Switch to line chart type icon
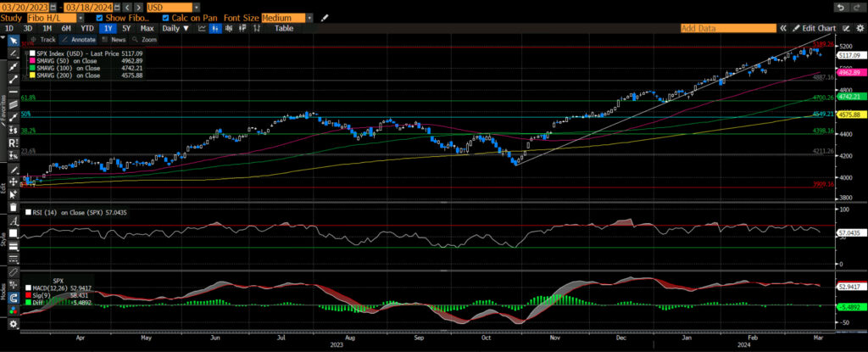The width and height of the screenshot is (868, 352). pyautogui.click(x=202, y=28)
